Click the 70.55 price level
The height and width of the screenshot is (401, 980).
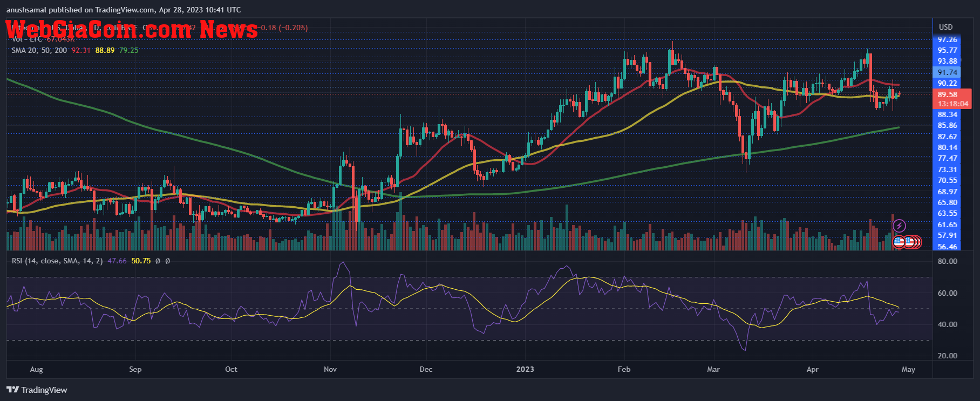(948, 180)
